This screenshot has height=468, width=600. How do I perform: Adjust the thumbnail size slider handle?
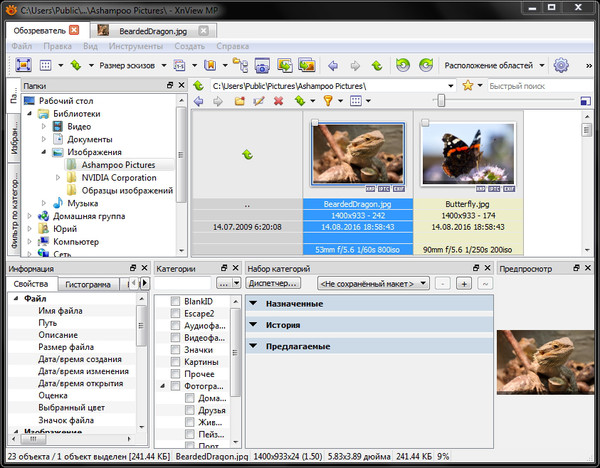click(441, 101)
